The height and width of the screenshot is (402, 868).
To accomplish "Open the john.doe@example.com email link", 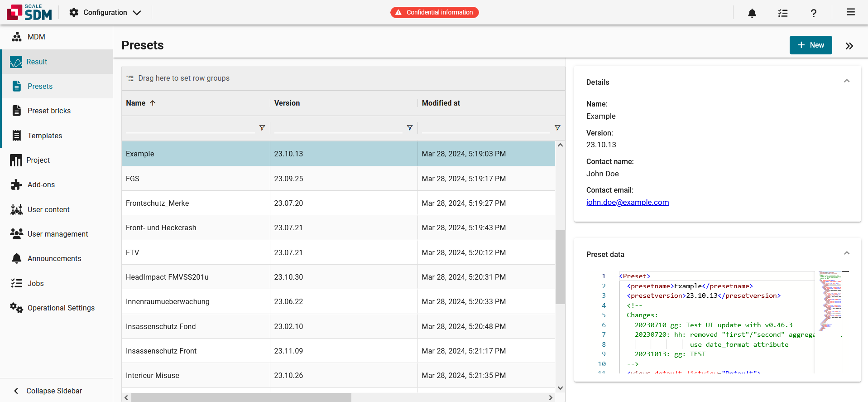I will click(x=628, y=202).
